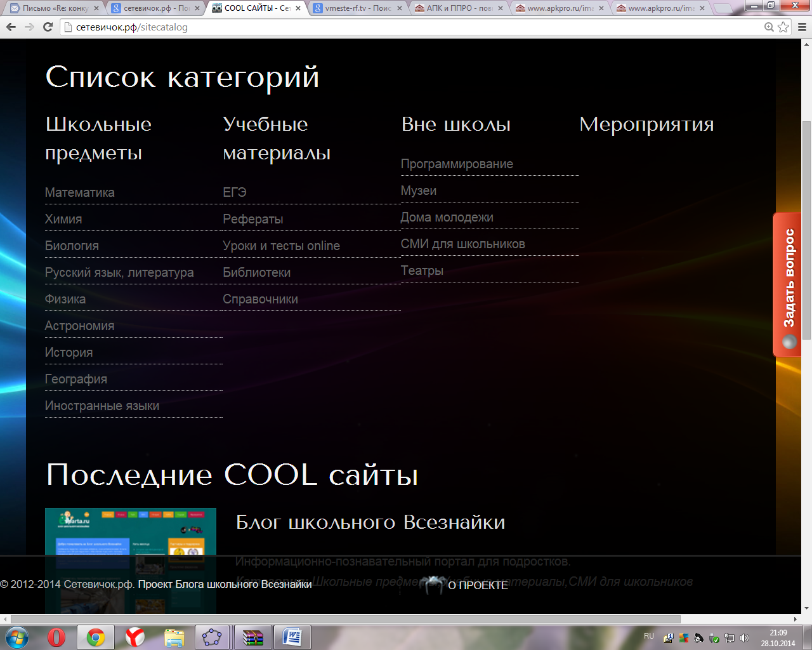Open the Справочники category
Screen dimensions: 812x650
(261, 299)
